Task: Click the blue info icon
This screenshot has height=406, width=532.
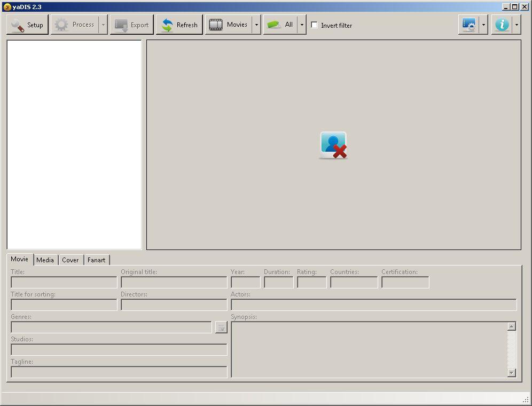Action: (503, 24)
